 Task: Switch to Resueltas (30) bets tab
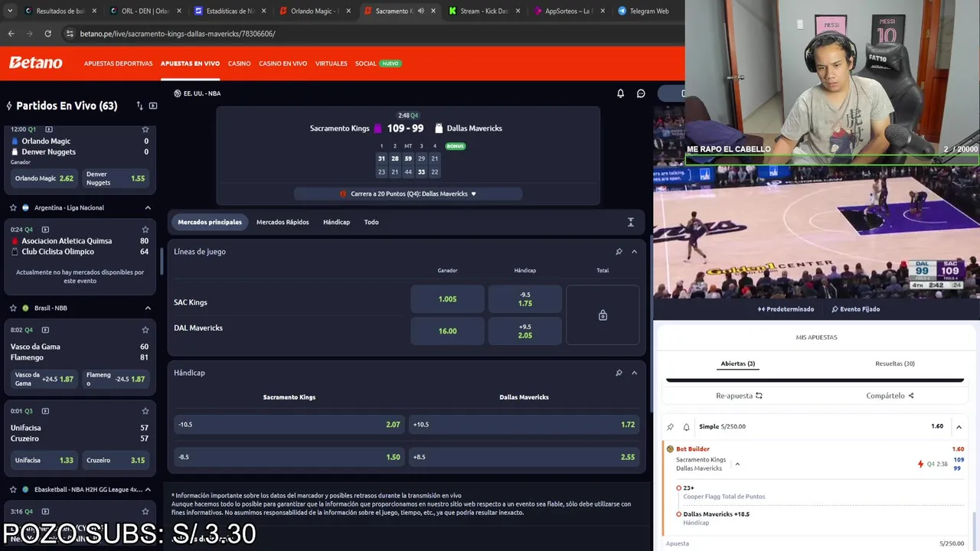click(895, 364)
